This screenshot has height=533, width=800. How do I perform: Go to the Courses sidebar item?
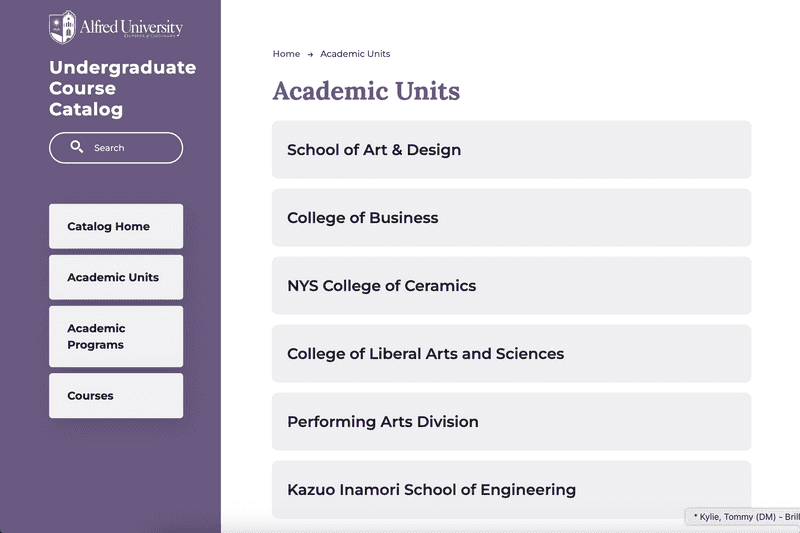(116, 396)
